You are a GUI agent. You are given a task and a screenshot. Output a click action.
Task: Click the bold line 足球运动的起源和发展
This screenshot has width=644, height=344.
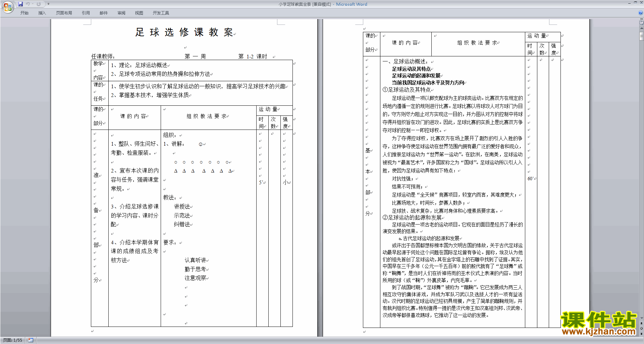pyautogui.click(x=416, y=76)
